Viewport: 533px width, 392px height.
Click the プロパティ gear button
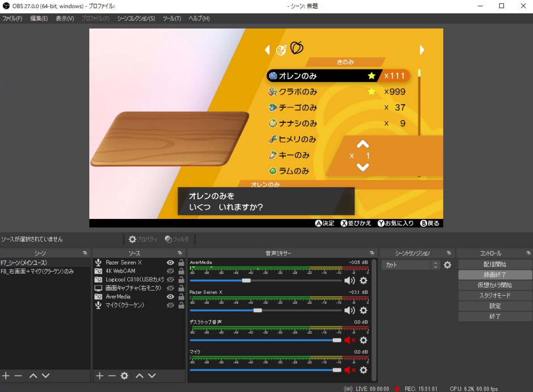pyautogui.click(x=143, y=239)
